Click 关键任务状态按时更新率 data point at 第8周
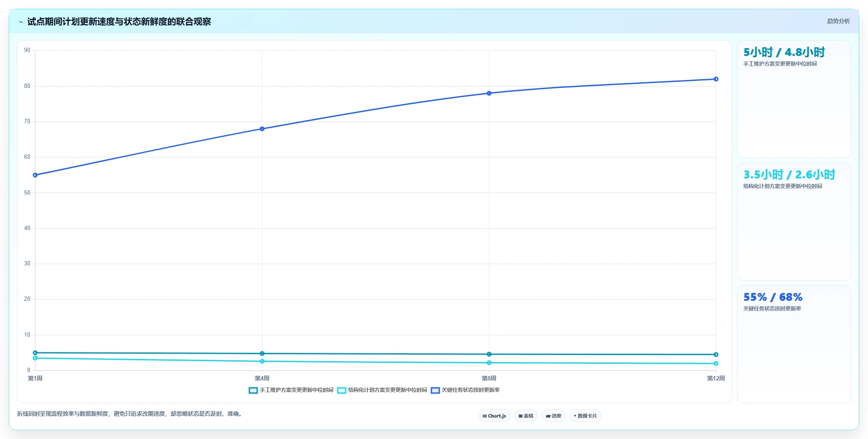Screen dimensions: 868x439 (489, 93)
